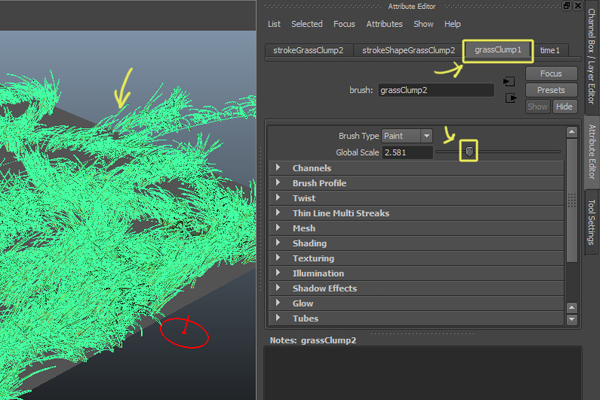Open the Brush Type dropdown
Screen dimensions: 600x400
pyautogui.click(x=407, y=136)
